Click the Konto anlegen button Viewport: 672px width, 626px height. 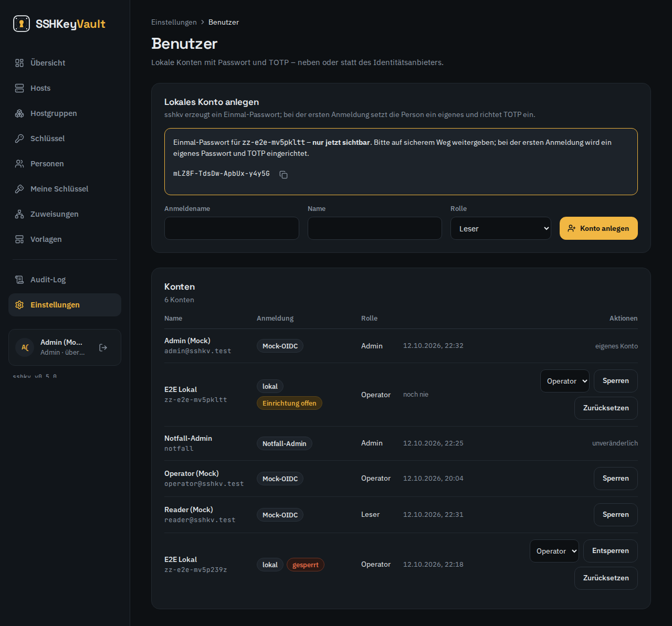[598, 228]
